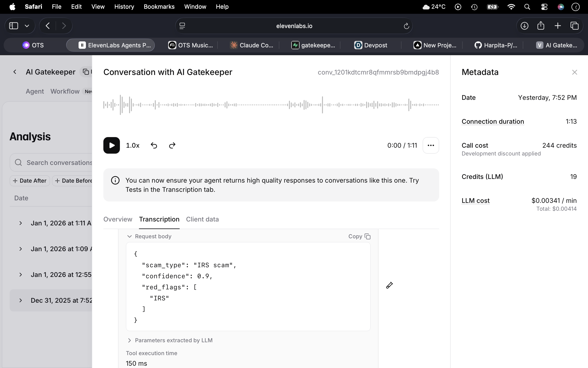Viewport: 588px width, 368px height.
Task: Play the conversation audio
Action: (112, 145)
